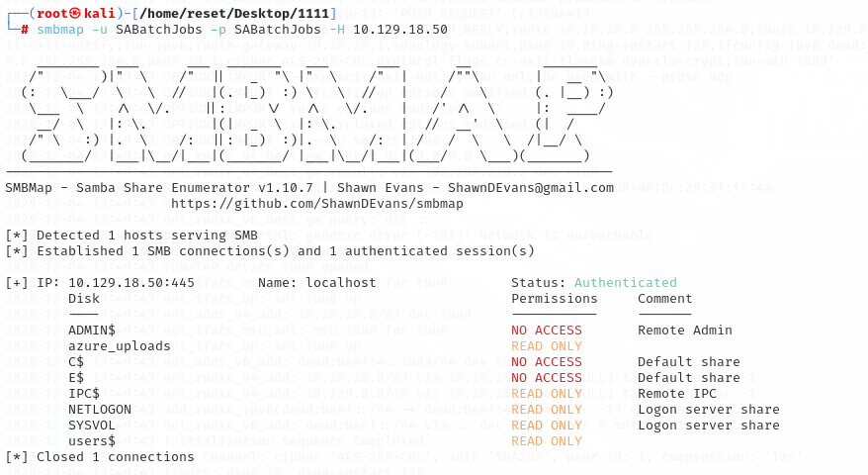
Task: Select the target IP 10.129.18.50 in the command
Action: 400,30
